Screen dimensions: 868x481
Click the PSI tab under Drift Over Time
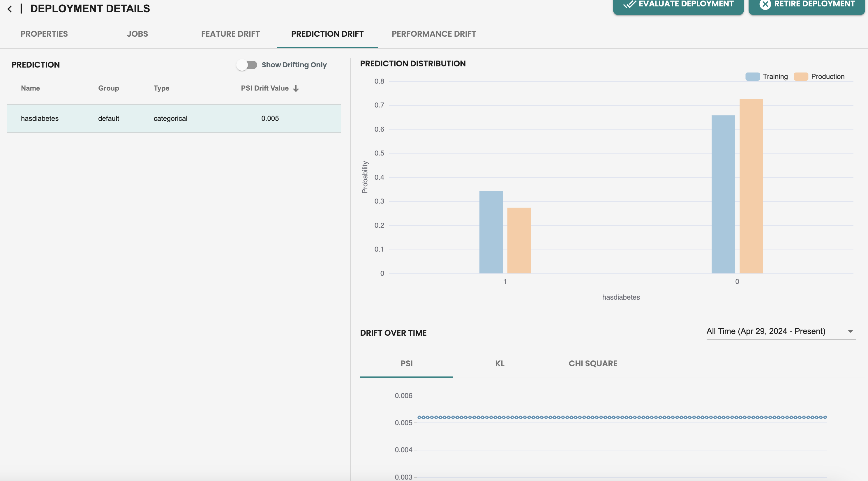(x=406, y=363)
